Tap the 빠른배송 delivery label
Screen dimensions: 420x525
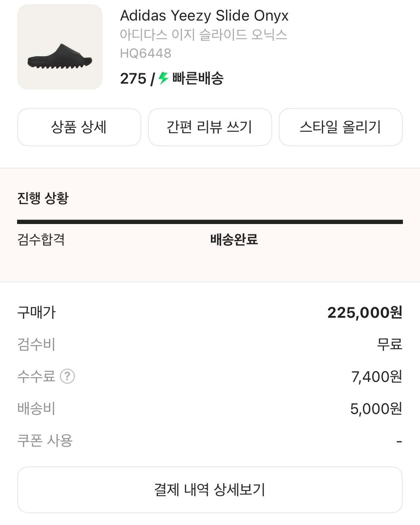pyautogui.click(x=198, y=78)
